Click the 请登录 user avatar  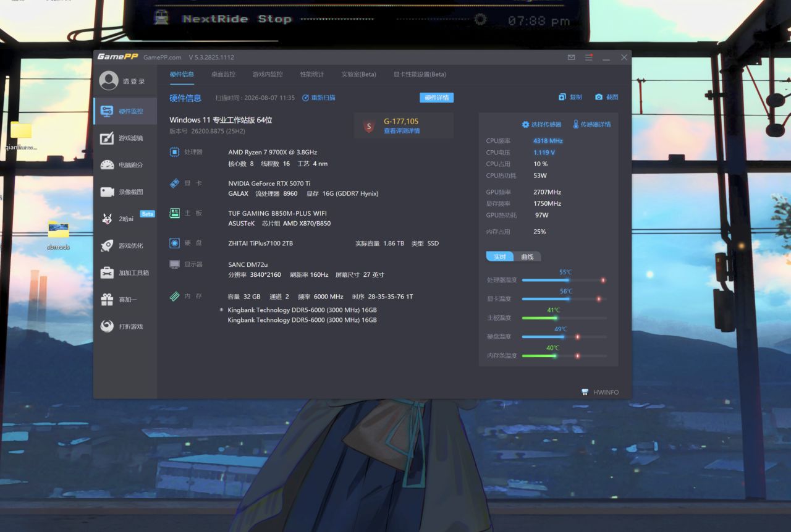click(109, 81)
